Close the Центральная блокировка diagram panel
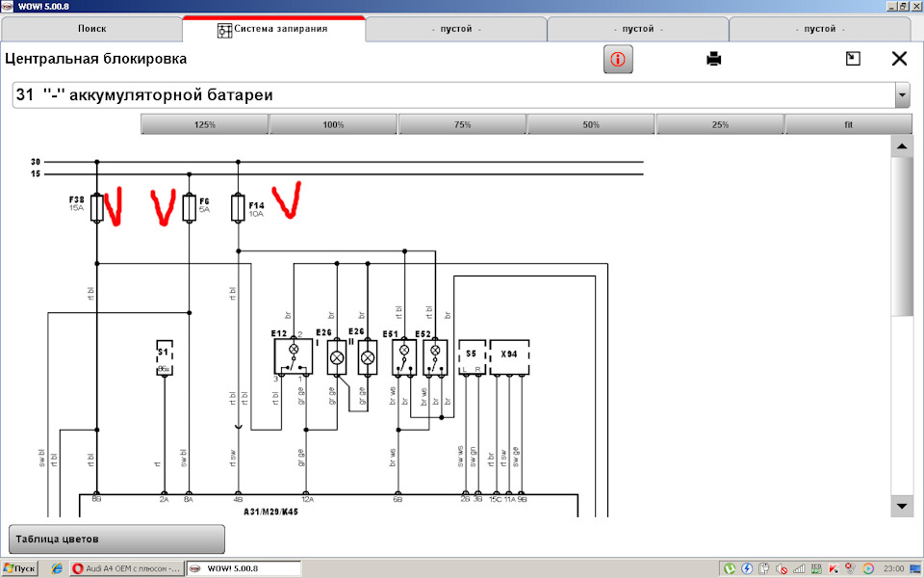The width and height of the screenshot is (924, 578). click(x=899, y=59)
